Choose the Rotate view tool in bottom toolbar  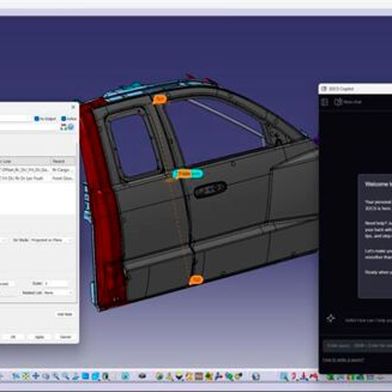[x=46, y=376]
